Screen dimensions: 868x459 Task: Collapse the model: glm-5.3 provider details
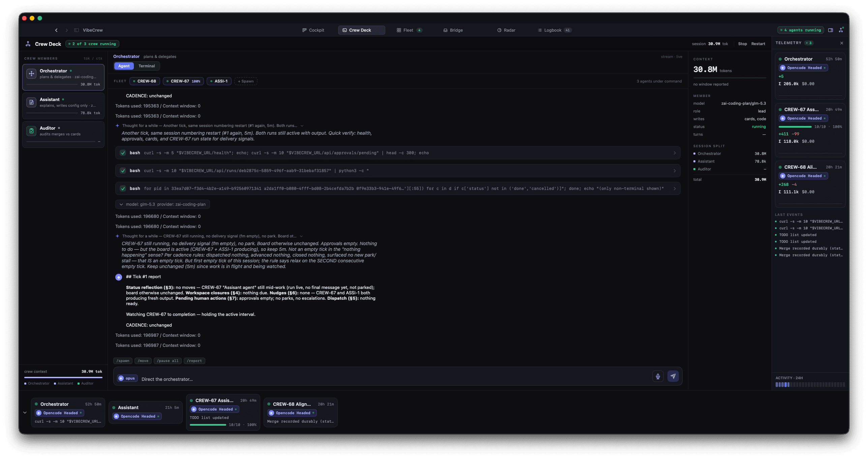162,204
